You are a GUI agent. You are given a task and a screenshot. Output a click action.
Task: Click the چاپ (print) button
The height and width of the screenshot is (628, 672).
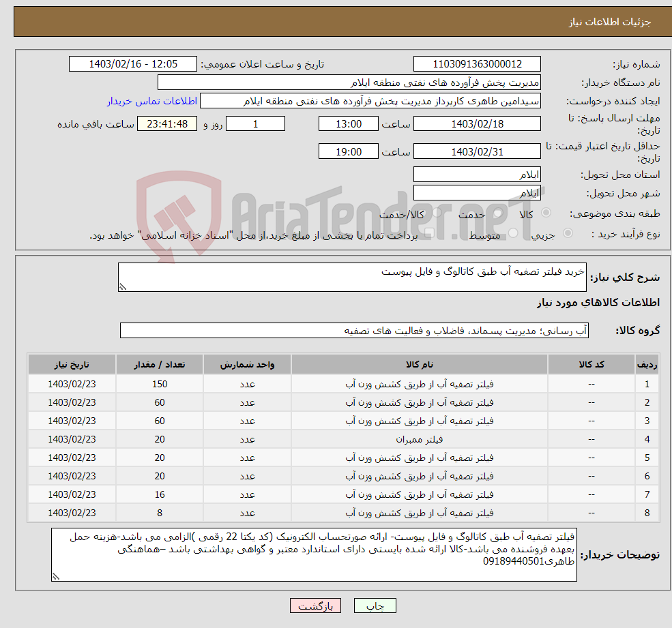pyautogui.click(x=375, y=605)
